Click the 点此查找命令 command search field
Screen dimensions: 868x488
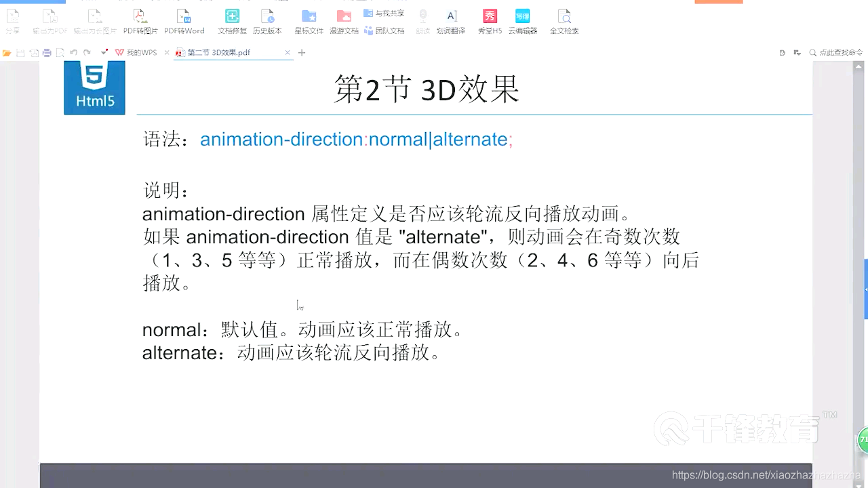pyautogui.click(x=837, y=52)
